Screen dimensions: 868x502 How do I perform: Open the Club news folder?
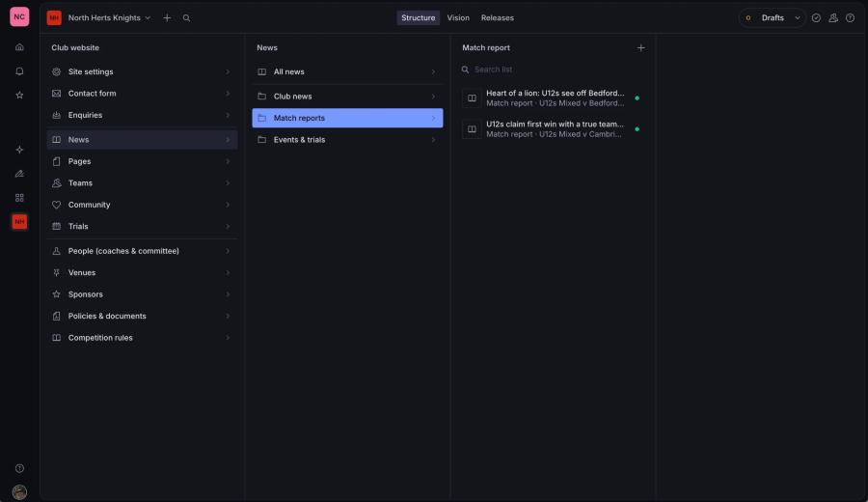[x=347, y=97]
